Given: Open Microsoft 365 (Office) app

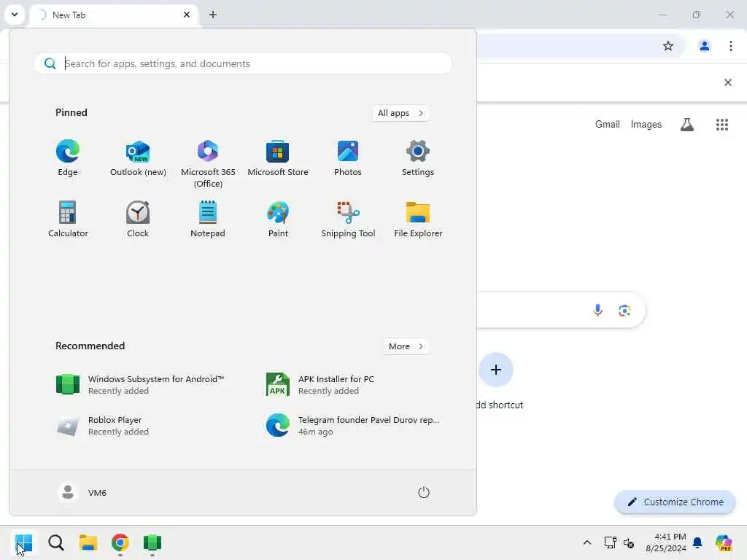Looking at the screenshot, I should coord(208,164).
